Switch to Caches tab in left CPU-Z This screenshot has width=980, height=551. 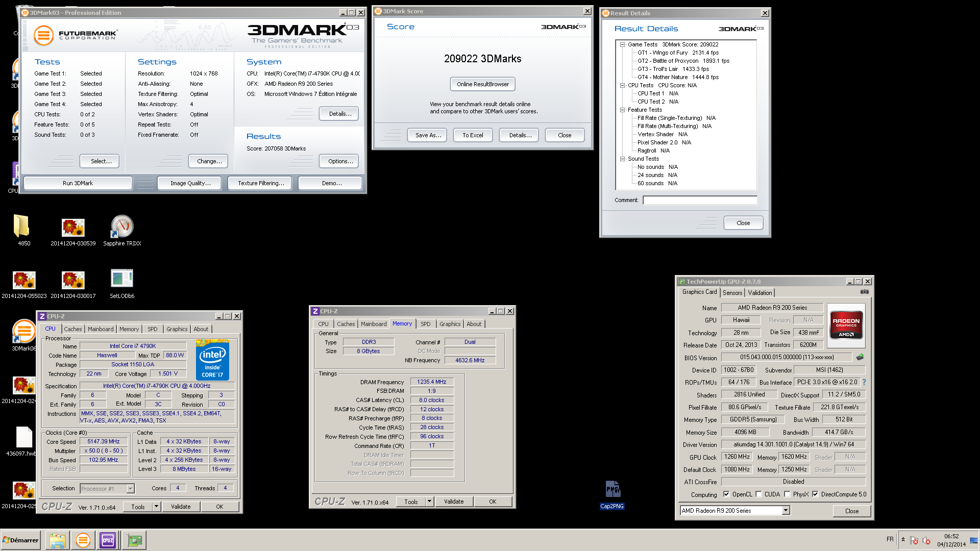pyautogui.click(x=73, y=329)
